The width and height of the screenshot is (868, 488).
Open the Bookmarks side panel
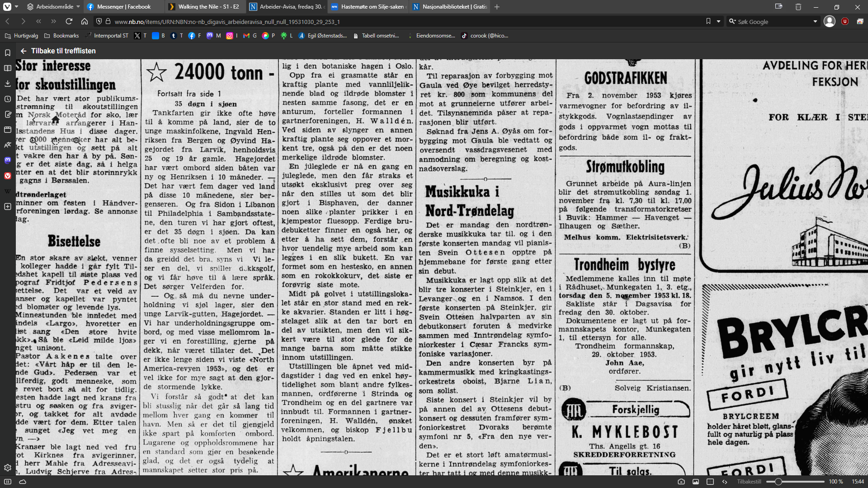tap(8, 53)
